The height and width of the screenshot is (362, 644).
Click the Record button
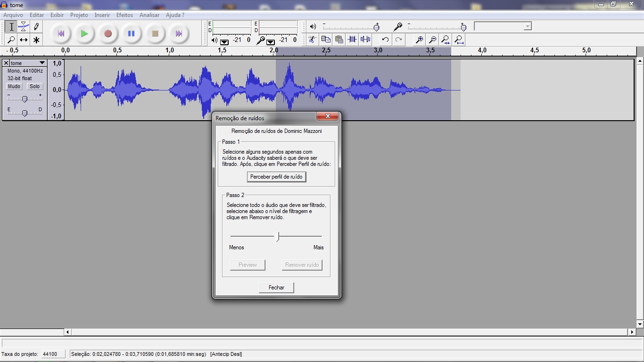coord(108,33)
